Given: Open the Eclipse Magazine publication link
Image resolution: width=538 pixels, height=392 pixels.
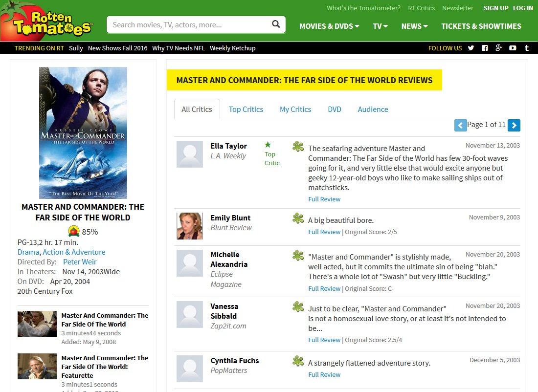Looking at the screenshot, I should [226, 279].
